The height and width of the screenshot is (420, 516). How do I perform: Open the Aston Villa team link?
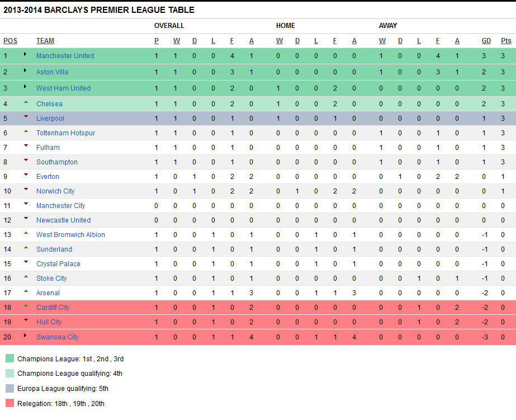pyautogui.click(x=53, y=72)
